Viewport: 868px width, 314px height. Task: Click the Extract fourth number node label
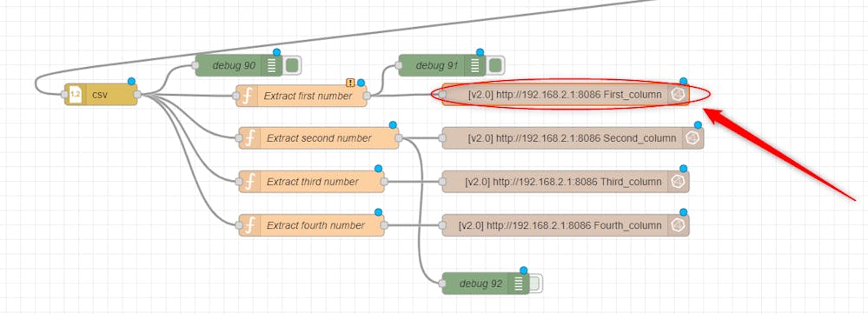coord(315,225)
